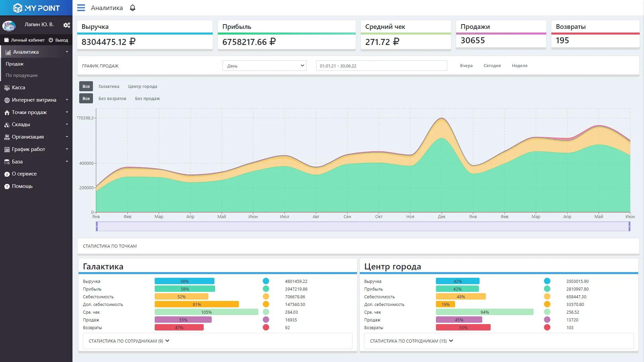644x362 pixels.
Task: Click the Точки продаж house icon
Action: 7,112
